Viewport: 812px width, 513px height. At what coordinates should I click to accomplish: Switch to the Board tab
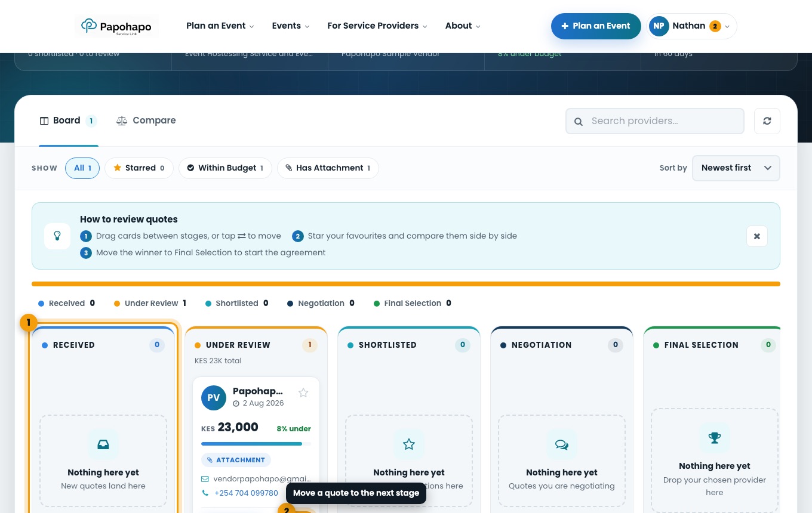[x=68, y=120]
